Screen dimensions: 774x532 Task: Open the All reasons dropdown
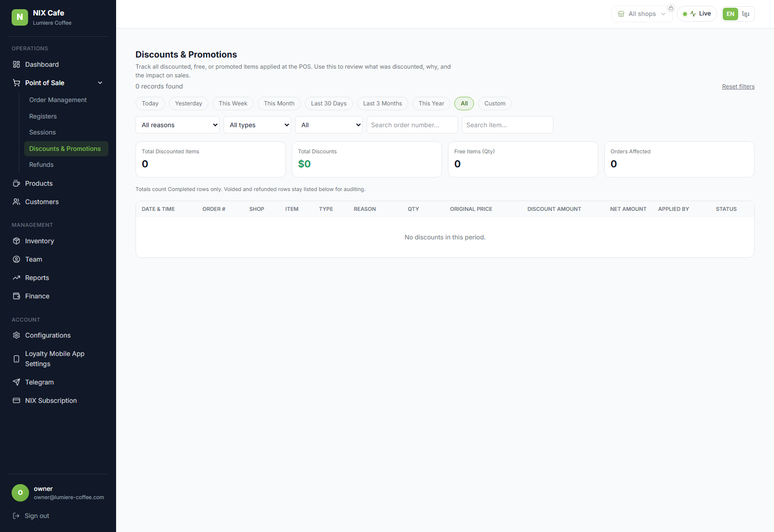[178, 125]
